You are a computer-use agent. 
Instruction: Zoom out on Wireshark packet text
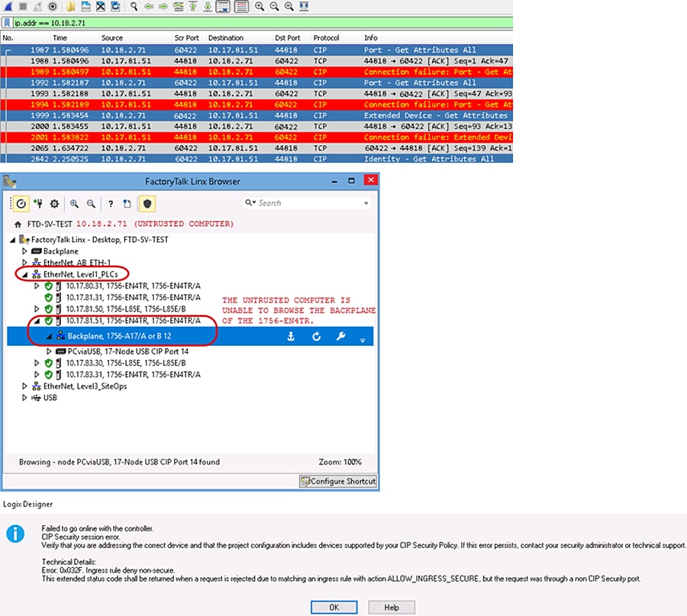pos(274,6)
